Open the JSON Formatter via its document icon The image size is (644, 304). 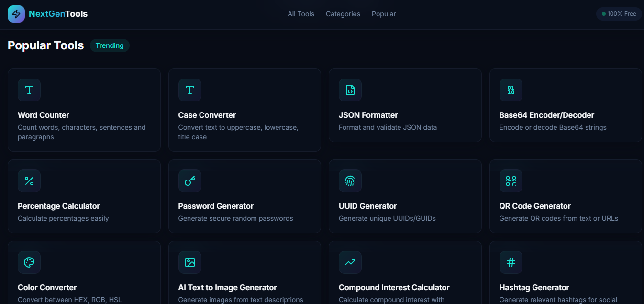tap(350, 90)
